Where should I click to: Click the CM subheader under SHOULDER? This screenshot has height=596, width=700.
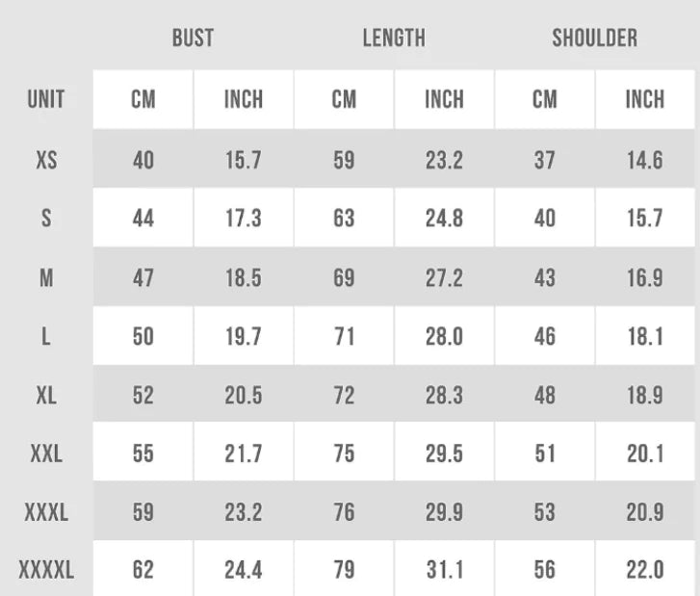pyautogui.click(x=544, y=99)
